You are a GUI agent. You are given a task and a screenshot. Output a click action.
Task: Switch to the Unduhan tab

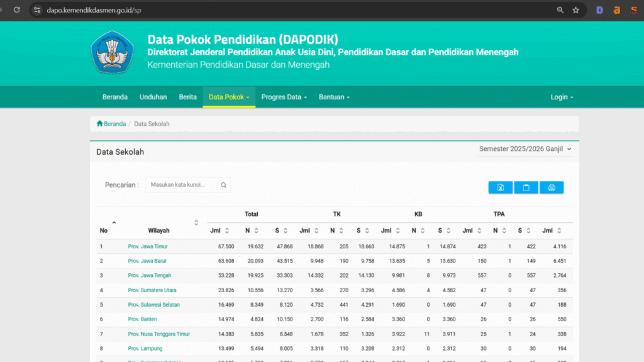click(153, 97)
